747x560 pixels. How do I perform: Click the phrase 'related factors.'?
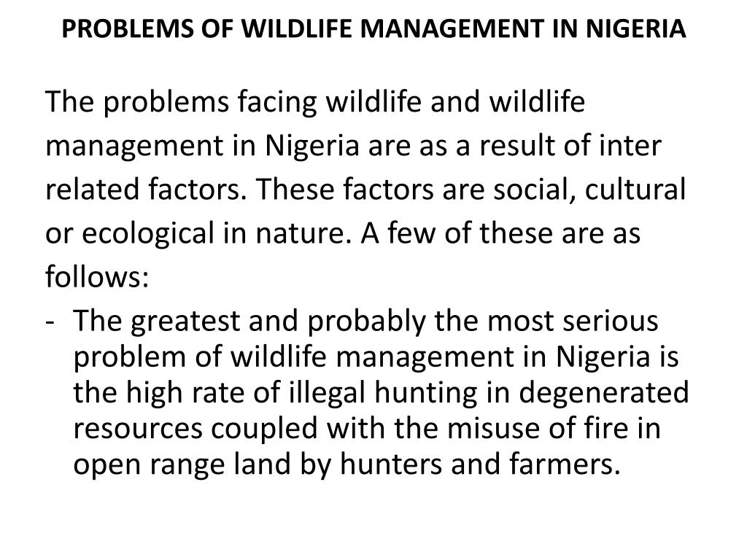tap(146, 189)
